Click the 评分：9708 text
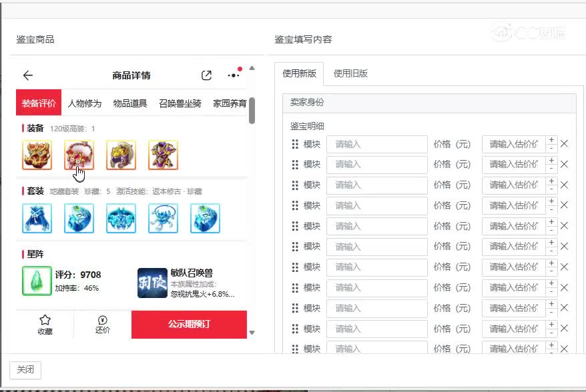 tap(78, 275)
